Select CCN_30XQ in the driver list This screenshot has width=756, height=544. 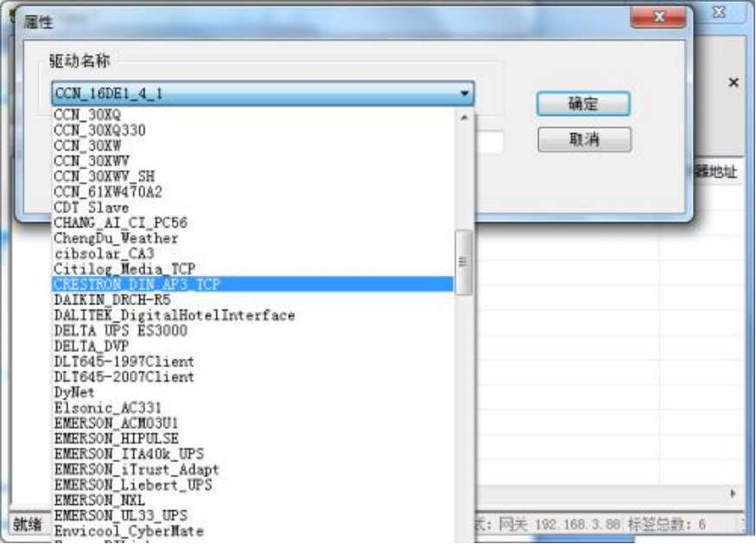[x=253, y=115]
